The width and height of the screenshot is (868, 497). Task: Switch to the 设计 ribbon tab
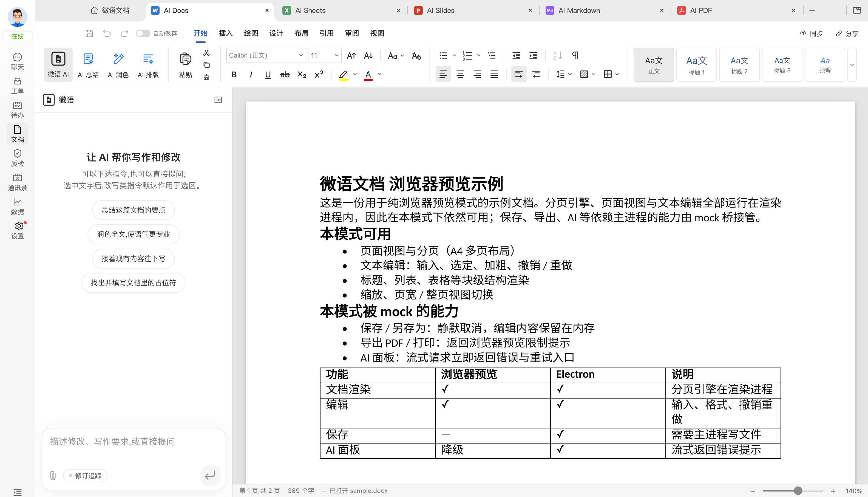(x=276, y=33)
